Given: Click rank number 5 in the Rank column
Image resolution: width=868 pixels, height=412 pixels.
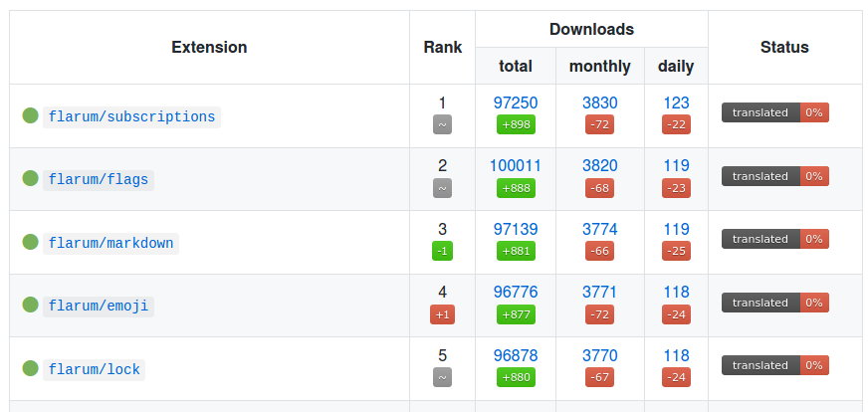Looking at the screenshot, I should tap(442, 355).
